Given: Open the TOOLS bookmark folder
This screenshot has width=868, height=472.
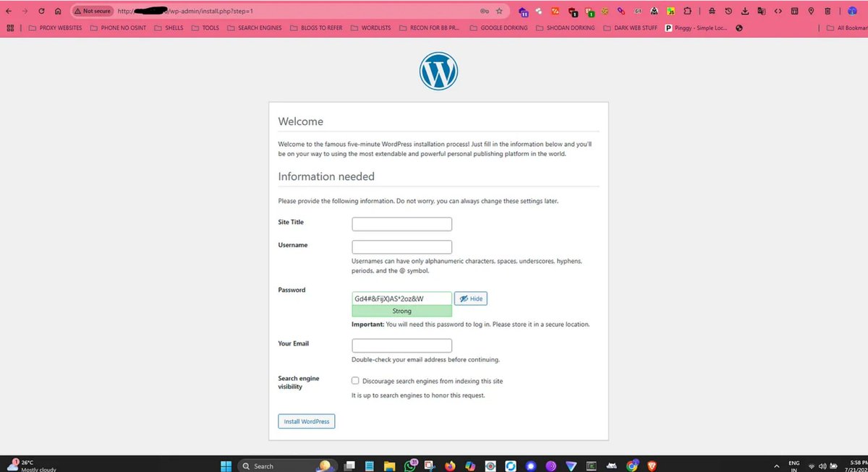Looking at the screenshot, I should tap(205, 28).
